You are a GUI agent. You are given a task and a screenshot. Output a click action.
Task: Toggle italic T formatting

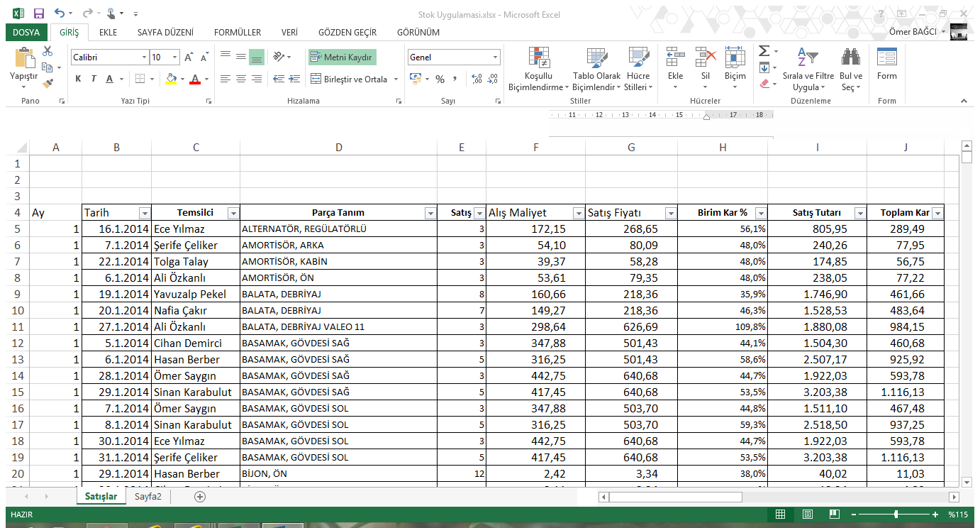(x=94, y=79)
